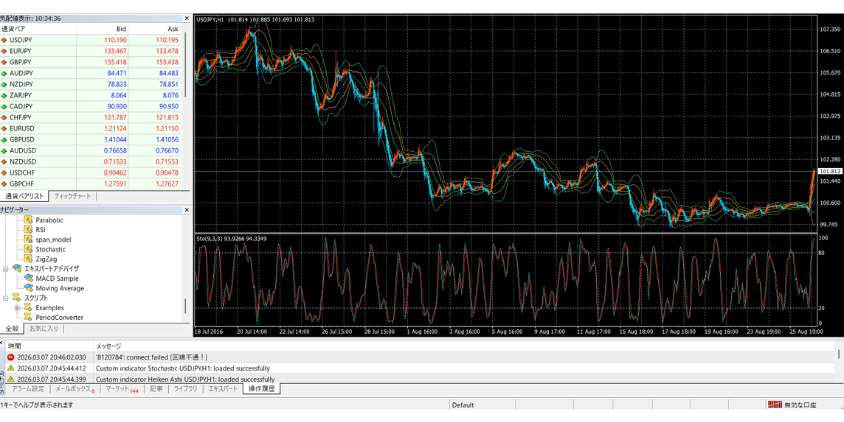
Task: Select the Moving Average expert advisor icon
Action: click(28, 288)
